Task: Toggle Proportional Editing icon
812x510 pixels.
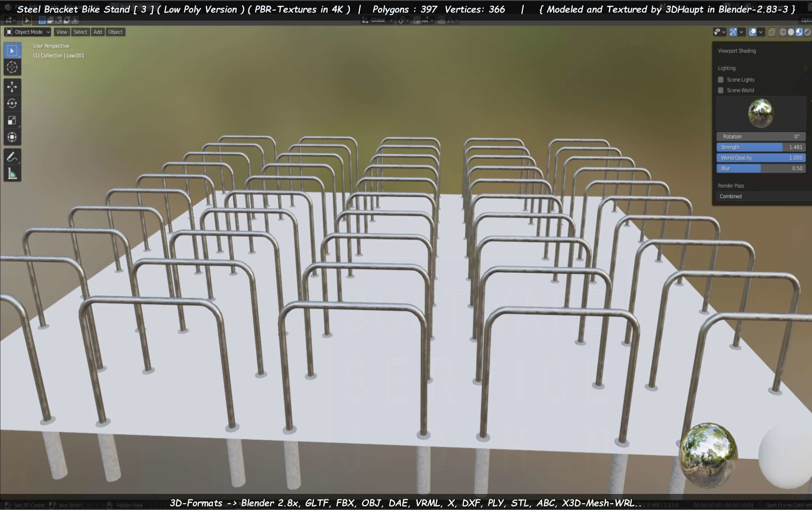Action: tap(441, 21)
